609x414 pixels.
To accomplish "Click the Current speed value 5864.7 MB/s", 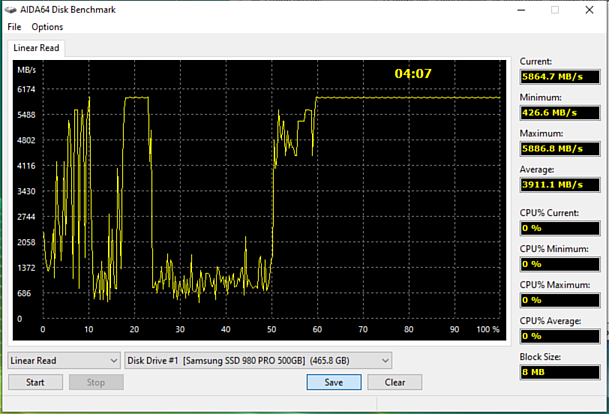I will click(x=560, y=77).
